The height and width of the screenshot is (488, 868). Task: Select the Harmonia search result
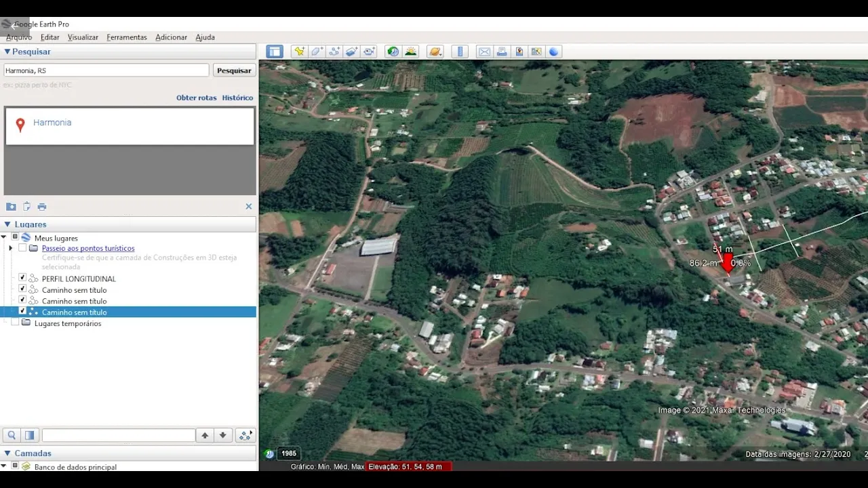point(130,125)
